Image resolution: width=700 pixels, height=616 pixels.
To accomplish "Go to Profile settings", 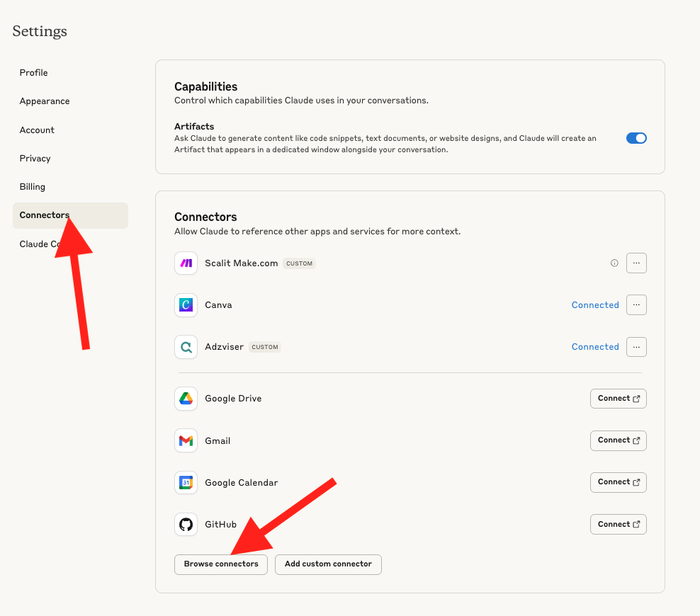I will click(x=34, y=73).
